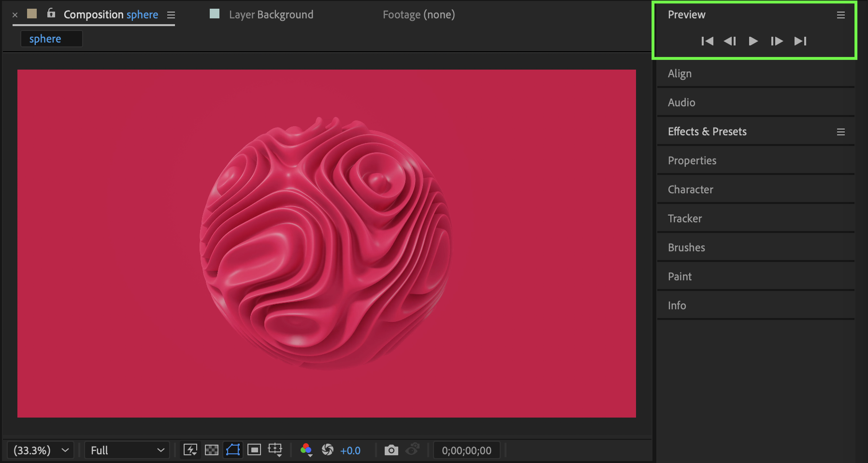Step forward one frame in Preview
Viewport: 868px width, 463px height.
pos(777,41)
